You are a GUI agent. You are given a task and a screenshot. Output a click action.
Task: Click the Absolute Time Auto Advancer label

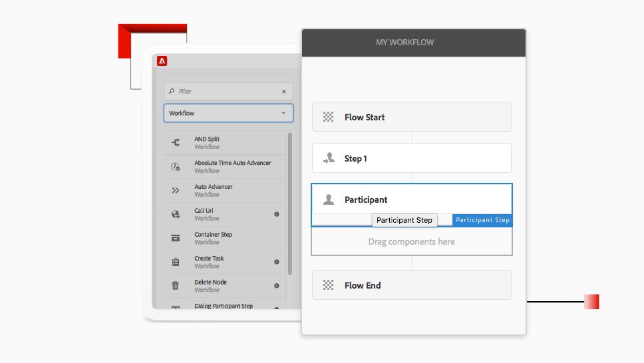click(x=232, y=163)
